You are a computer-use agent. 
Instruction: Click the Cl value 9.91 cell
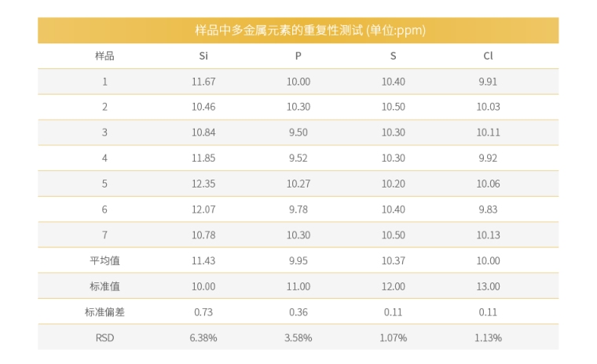tap(488, 82)
